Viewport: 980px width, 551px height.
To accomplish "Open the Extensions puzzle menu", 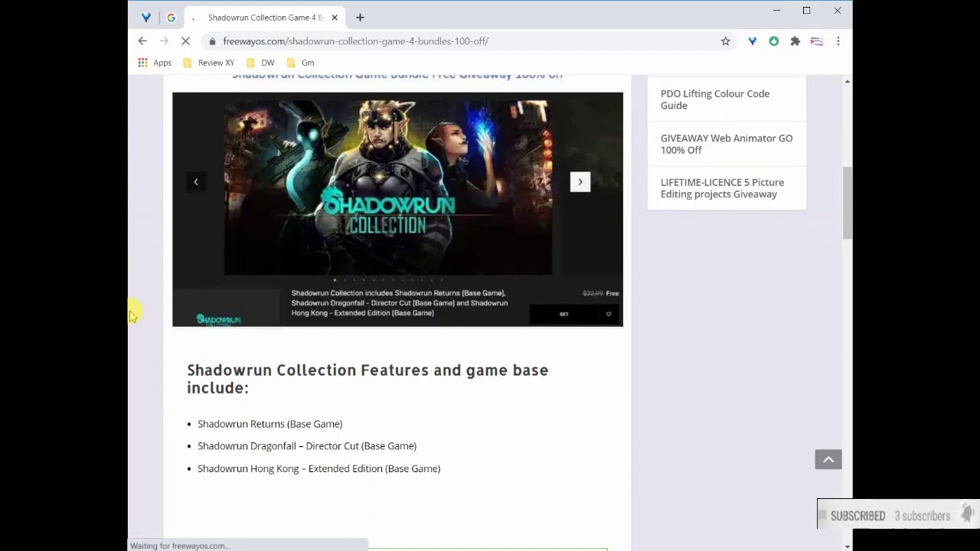I will 795,41.
